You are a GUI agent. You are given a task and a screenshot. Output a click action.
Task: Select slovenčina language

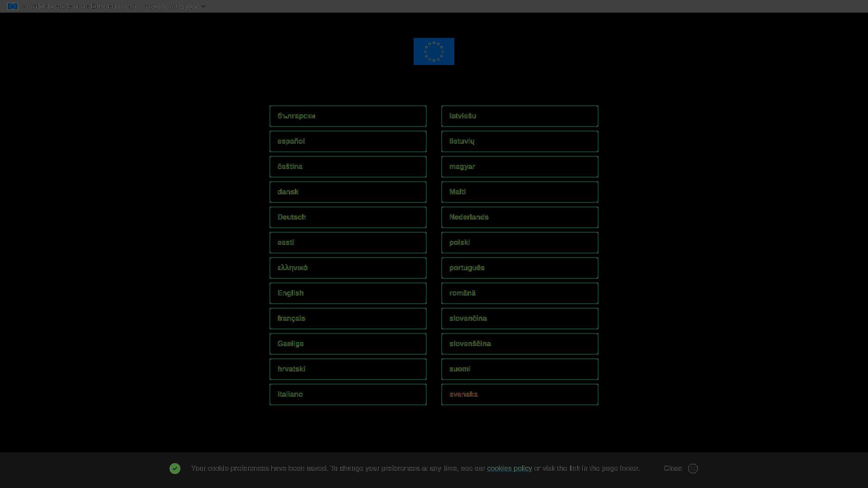point(520,319)
